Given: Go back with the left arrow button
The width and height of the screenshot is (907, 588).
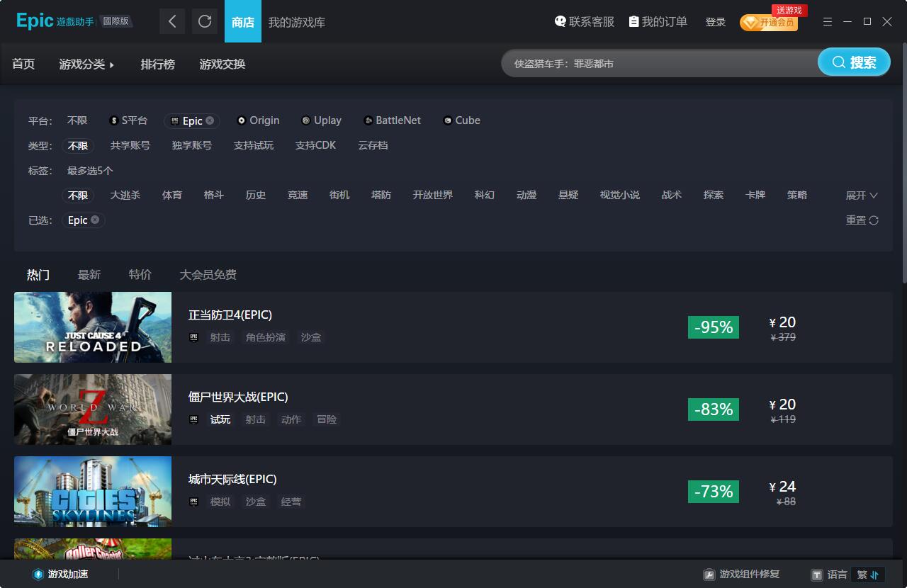Looking at the screenshot, I should [172, 21].
